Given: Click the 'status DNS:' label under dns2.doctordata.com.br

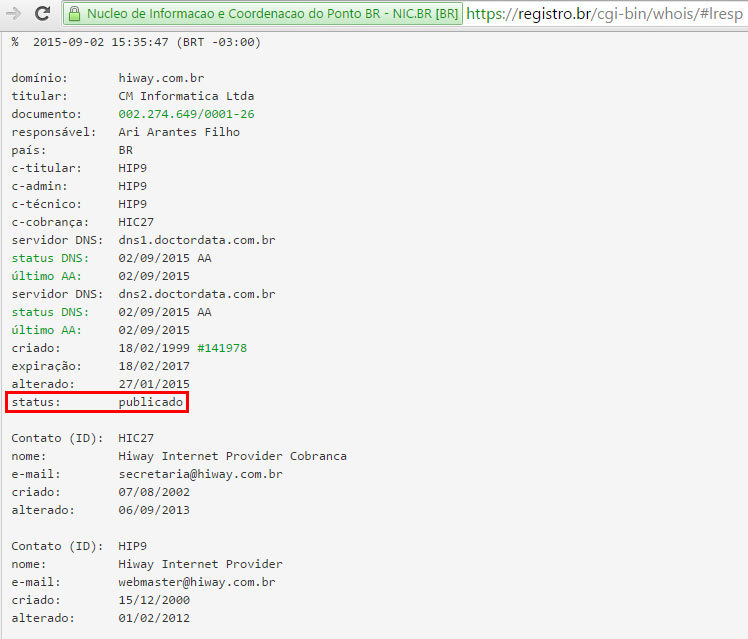Looking at the screenshot, I should pyautogui.click(x=50, y=312).
